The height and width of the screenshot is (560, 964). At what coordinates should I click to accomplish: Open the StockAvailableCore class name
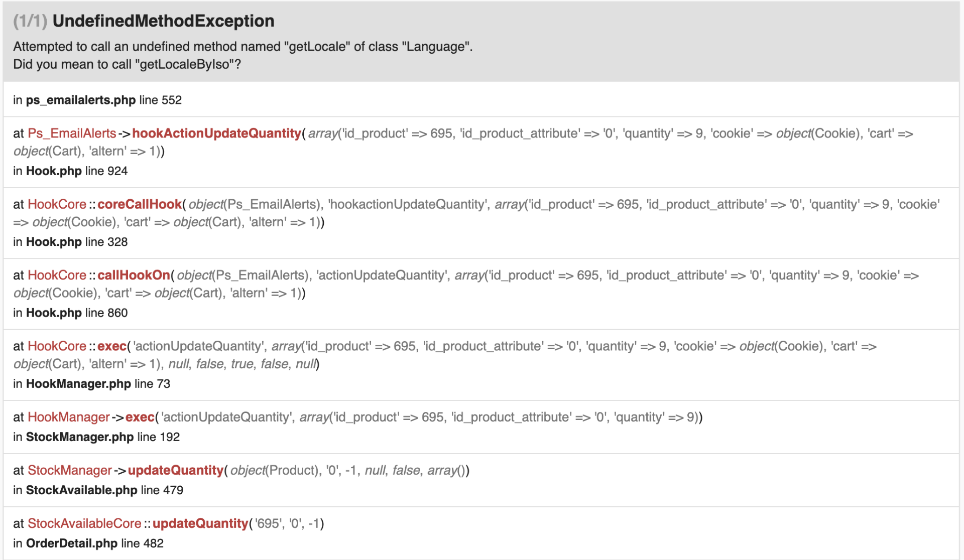tap(84, 523)
